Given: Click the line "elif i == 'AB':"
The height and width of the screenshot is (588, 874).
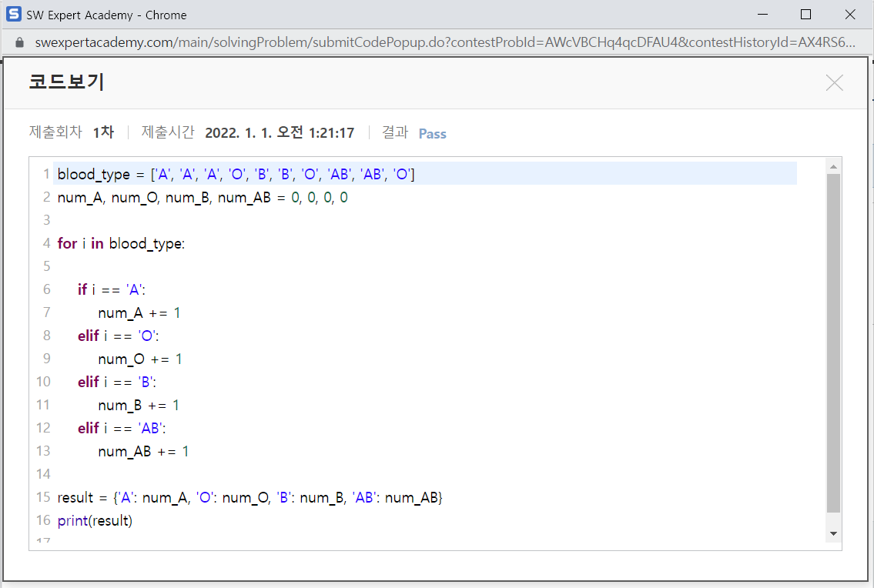Looking at the screenshot, I should coord(122,429).
